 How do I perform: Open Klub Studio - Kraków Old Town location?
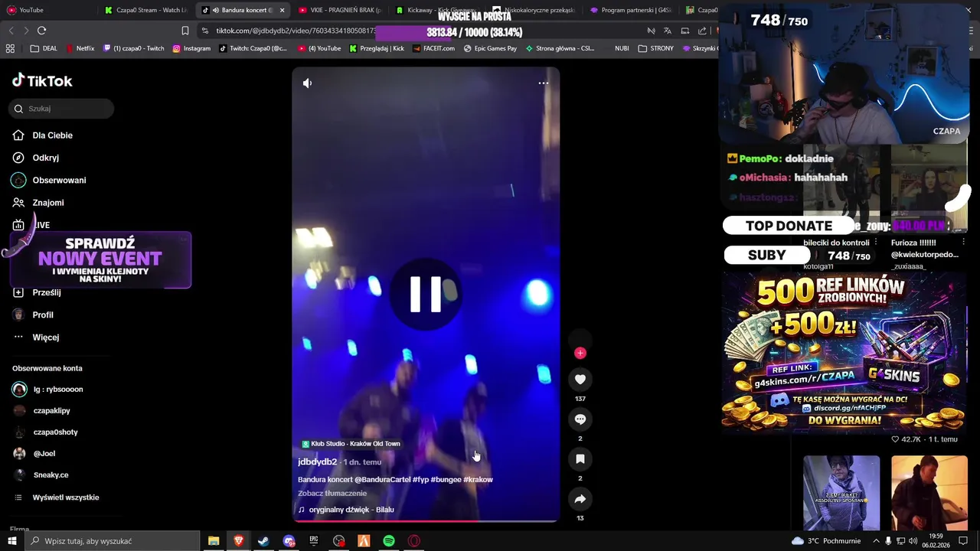(351, 444)
